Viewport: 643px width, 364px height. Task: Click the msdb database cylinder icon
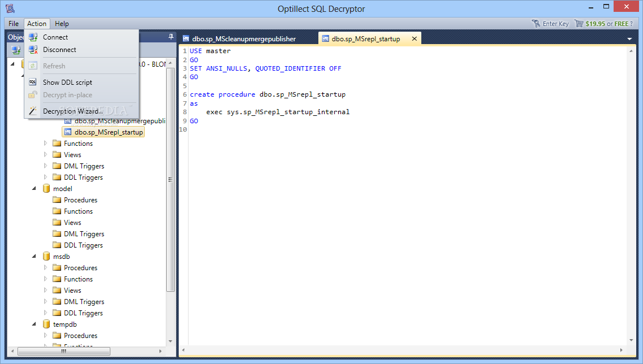tap(46, 256)
